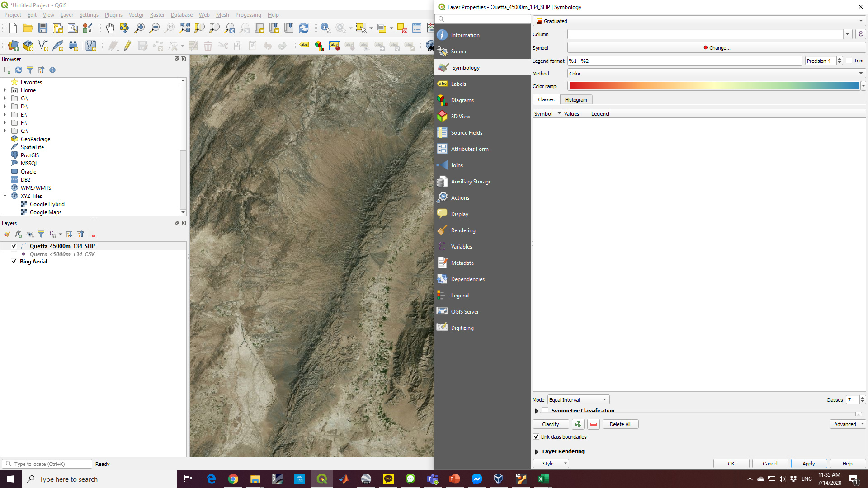Open the Labels section in sidebar
Screen dimensions: 868x488
(458, 84)
